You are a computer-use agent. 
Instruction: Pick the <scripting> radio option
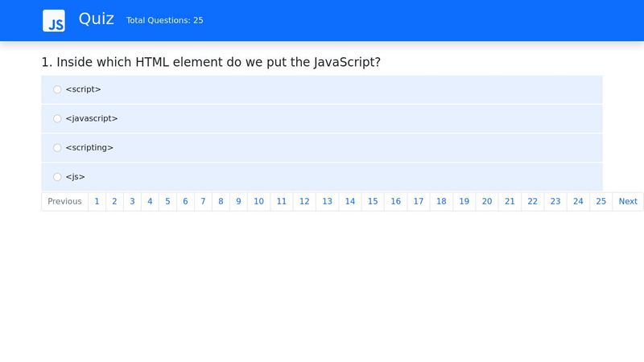[x=57, y=148]
